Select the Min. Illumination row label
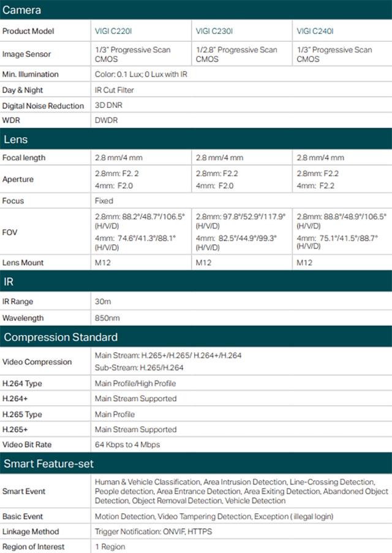The height and width of the screenshot is (553, 392). (x=31, y=75)
